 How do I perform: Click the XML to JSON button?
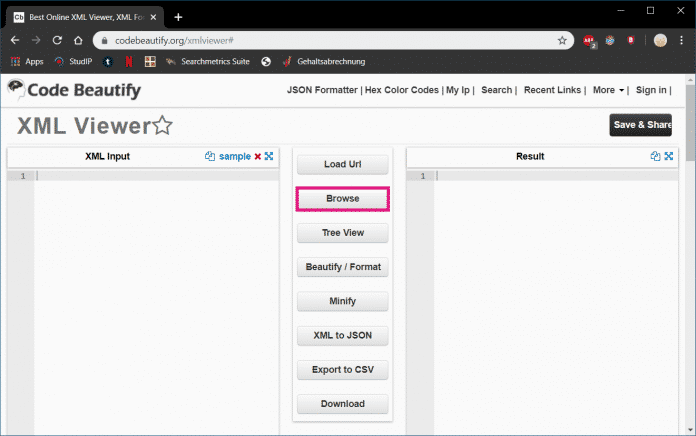click(343, 336)
